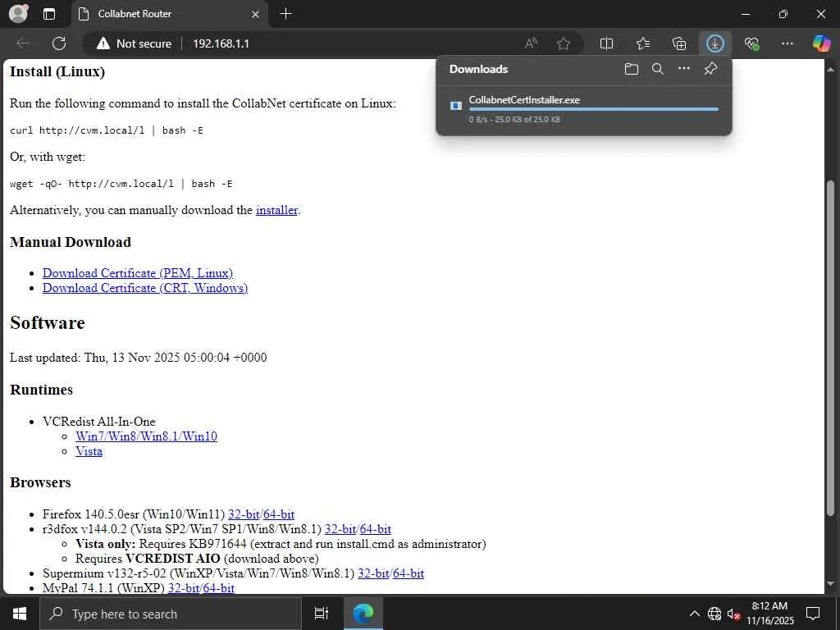The width and height of the screenshot is (840, 630).
Task: Open Browser essentials heart icon
Action: pos(751,43)
